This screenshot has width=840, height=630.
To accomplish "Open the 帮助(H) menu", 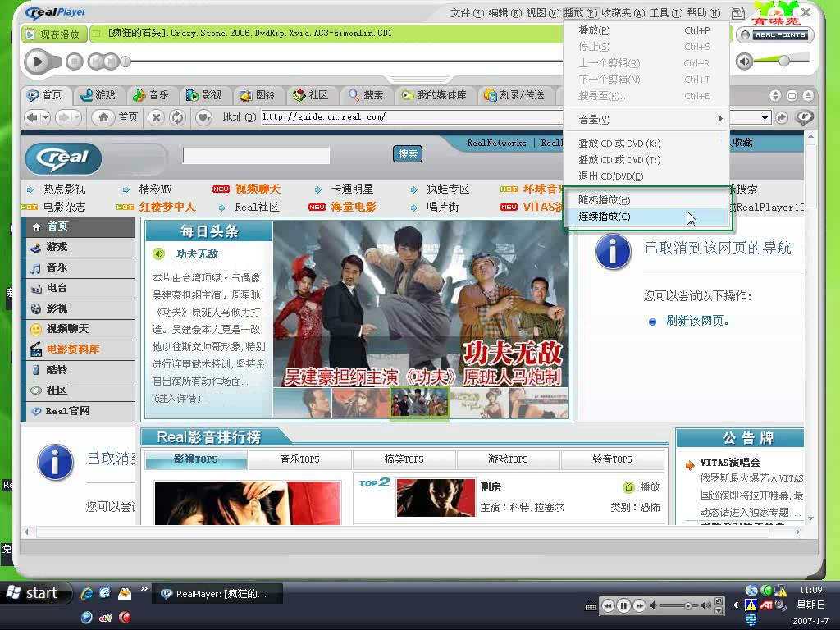I will pyautogui.click(x=704, y=13).
